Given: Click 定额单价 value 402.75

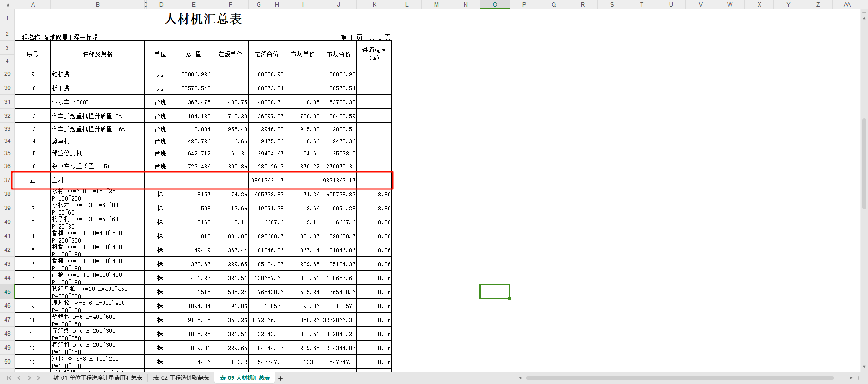Looking at the screenshot, I should [x=230, y=102].
